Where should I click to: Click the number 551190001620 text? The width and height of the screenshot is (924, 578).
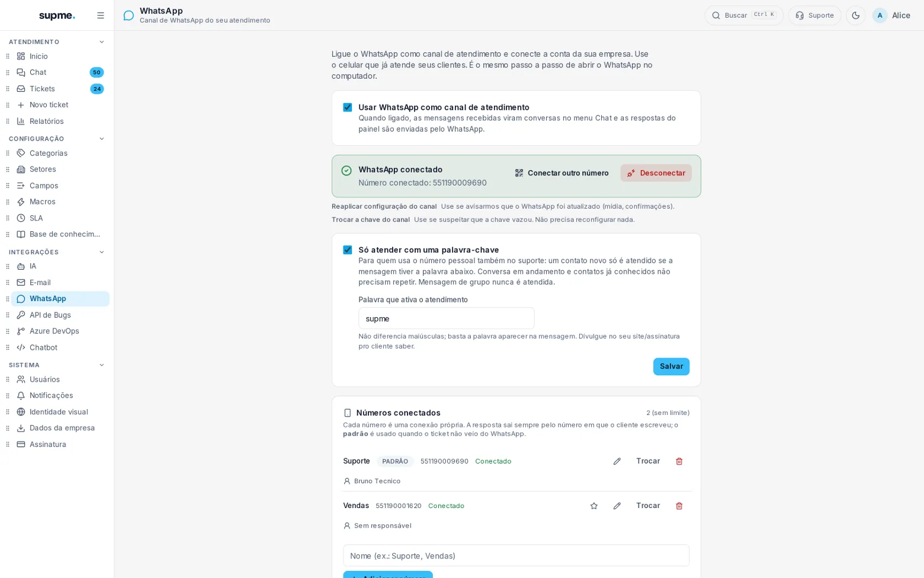point(399,506)
